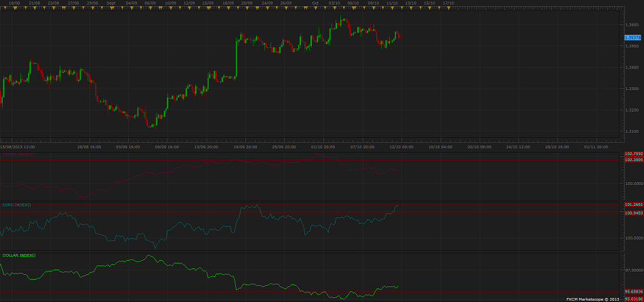Click the red 102.7592 level tag
Viewport: 644px width, 302px height.
coord(633,154)
